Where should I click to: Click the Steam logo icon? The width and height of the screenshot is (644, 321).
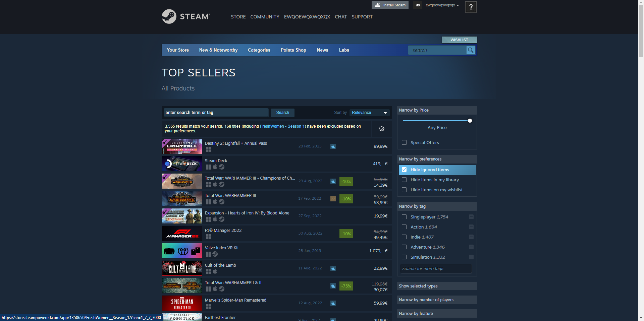point(169,16)
